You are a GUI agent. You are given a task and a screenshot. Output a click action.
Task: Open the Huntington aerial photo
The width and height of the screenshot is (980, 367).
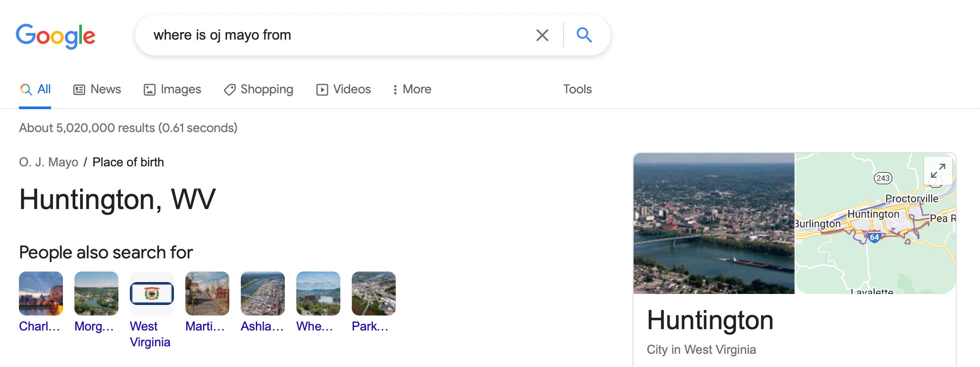coord(714,223)
